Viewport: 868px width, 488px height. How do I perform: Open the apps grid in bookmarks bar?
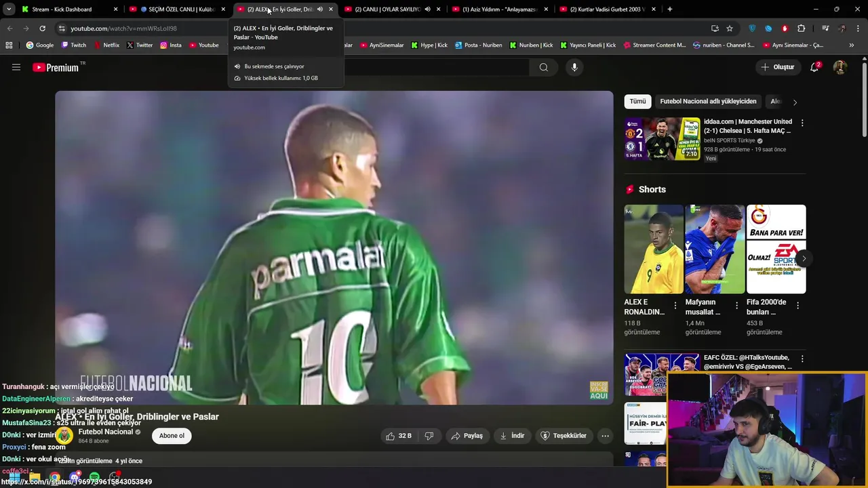[9, 45]
